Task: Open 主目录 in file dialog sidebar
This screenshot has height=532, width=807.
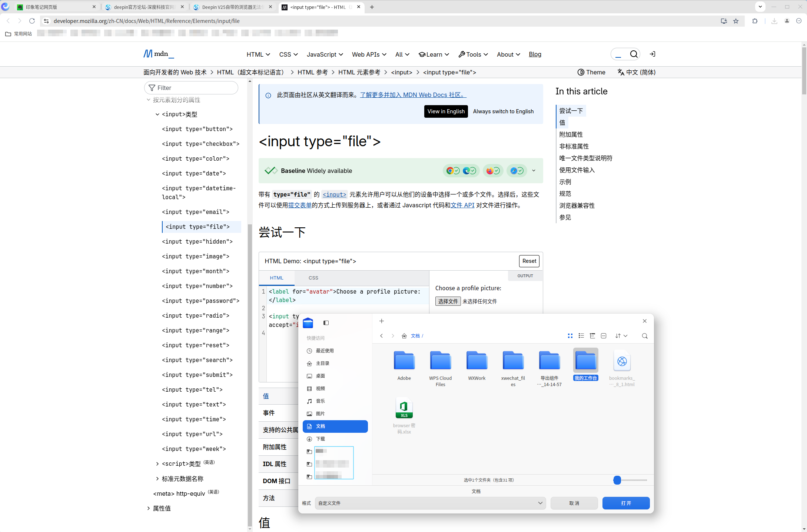Action: point(335,363)
